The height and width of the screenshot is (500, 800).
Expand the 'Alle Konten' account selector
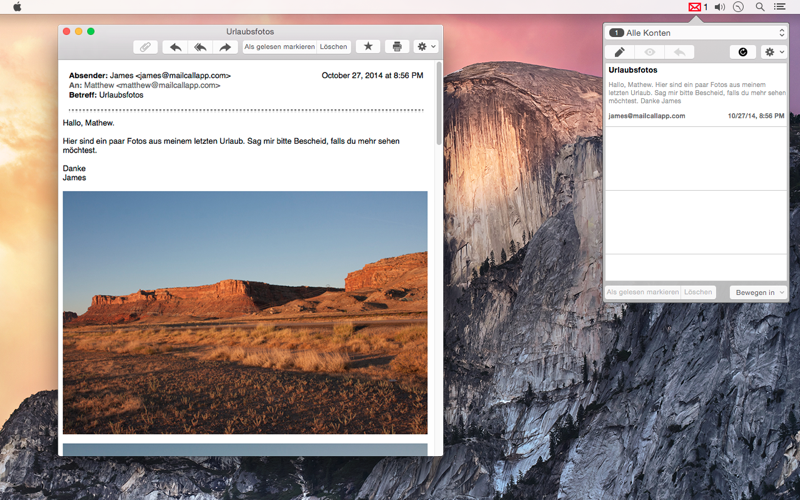[696, 33]
